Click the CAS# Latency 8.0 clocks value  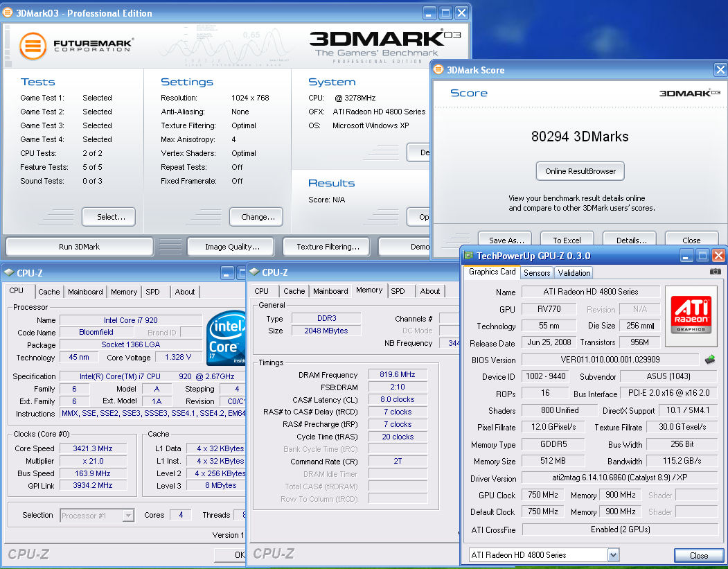coord(398,399)
